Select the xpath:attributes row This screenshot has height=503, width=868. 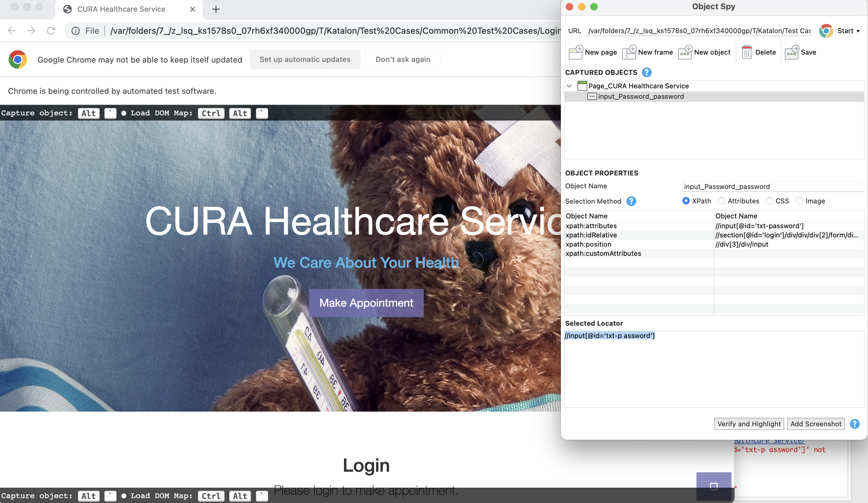714,226
